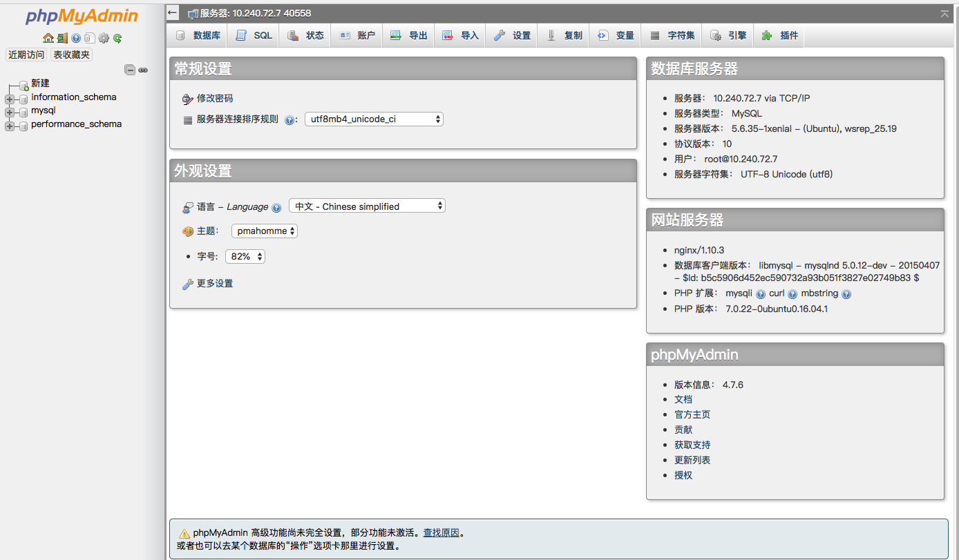This screenshot has width=959, height=560.
Task: Open phpMyAdmin documentation question-mark icon in sidebar
Action: [76, 39]
